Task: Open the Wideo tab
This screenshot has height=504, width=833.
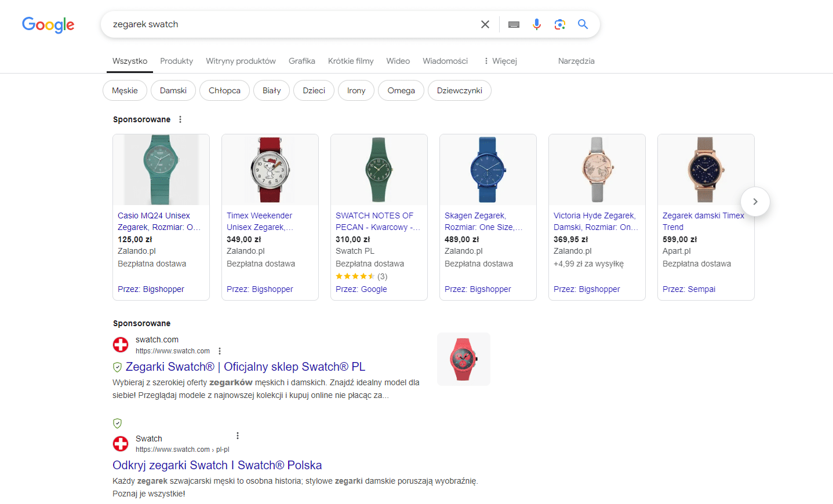Action: click(398, 61)
